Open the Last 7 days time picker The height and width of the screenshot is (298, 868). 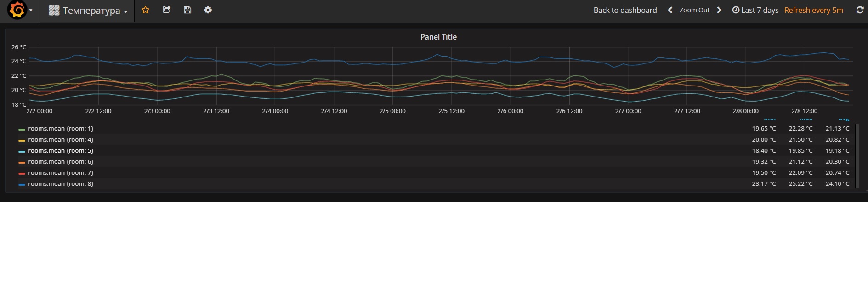tap(755, 10)
